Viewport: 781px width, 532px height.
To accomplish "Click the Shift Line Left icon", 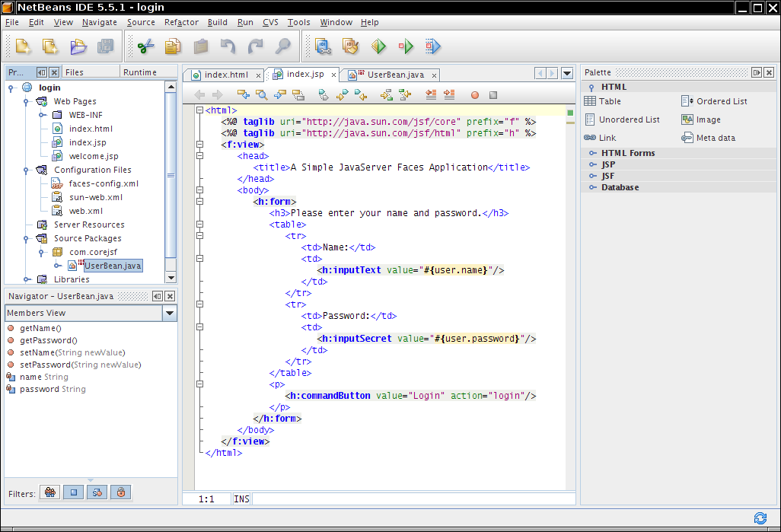I will 431,94.
